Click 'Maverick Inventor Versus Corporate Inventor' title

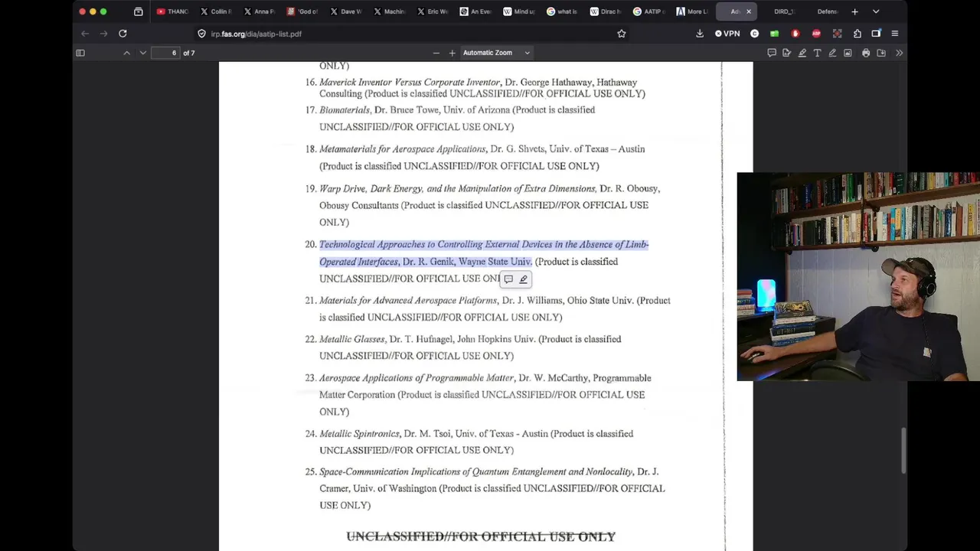point(410,82)
